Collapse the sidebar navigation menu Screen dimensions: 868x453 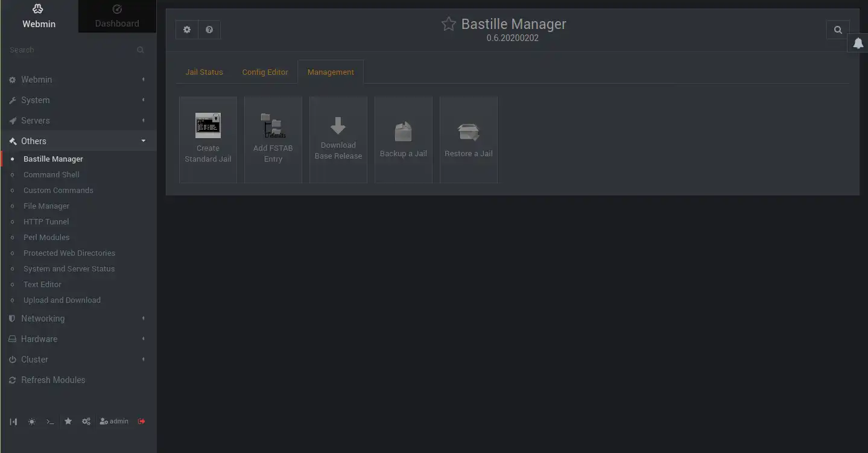(13, 422)
